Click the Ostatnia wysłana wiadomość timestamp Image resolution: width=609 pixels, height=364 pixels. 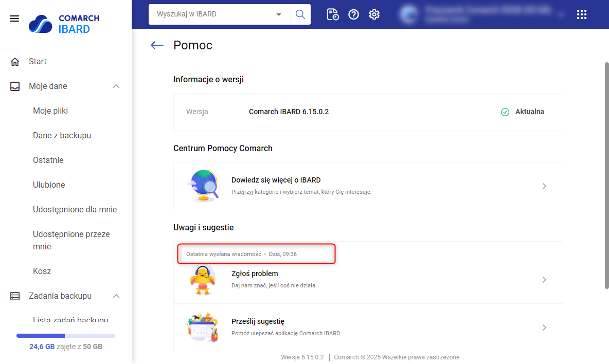tap(241, 254)
